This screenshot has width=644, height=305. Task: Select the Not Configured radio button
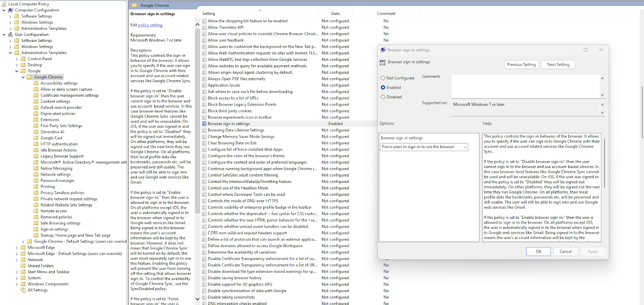383,78
